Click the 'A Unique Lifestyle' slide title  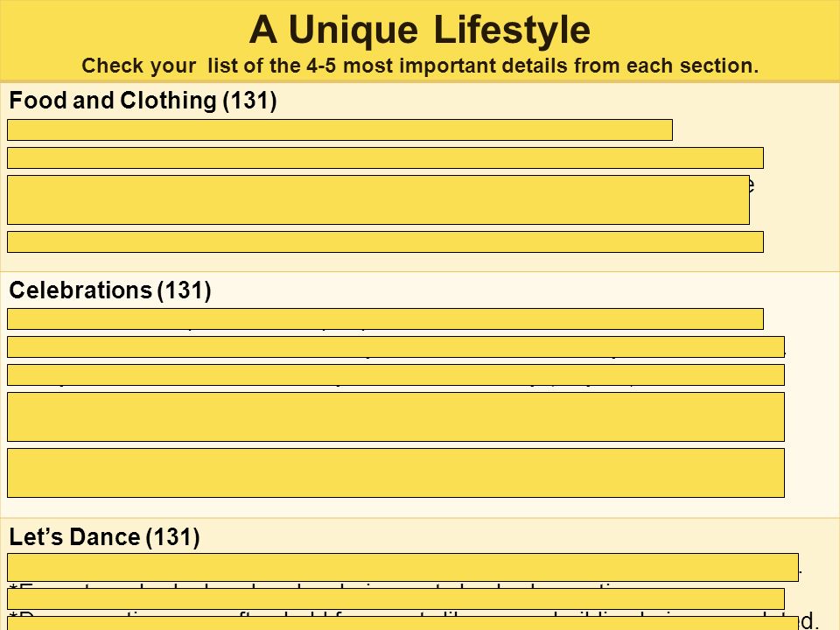419,30
